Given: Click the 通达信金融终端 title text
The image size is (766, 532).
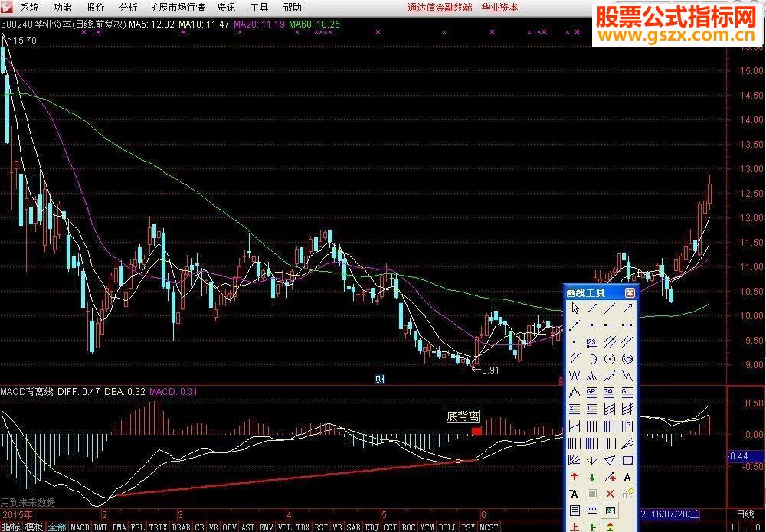Looking at the screenshot, I should point(440,8).
